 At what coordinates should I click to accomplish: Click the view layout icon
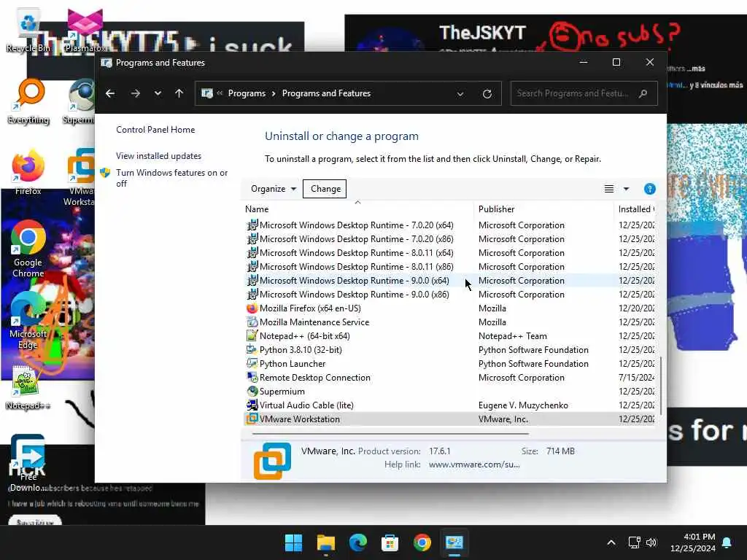[609, 189]
